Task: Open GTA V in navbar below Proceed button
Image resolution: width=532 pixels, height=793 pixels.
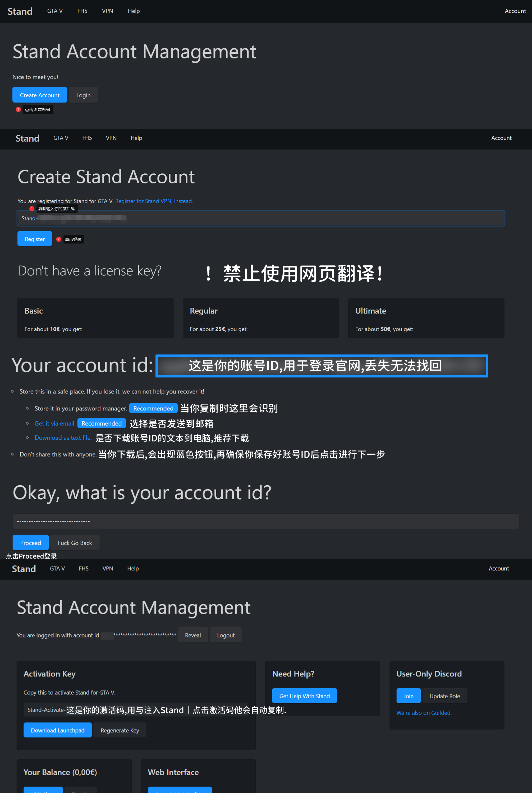Action: tap(57, 569)
